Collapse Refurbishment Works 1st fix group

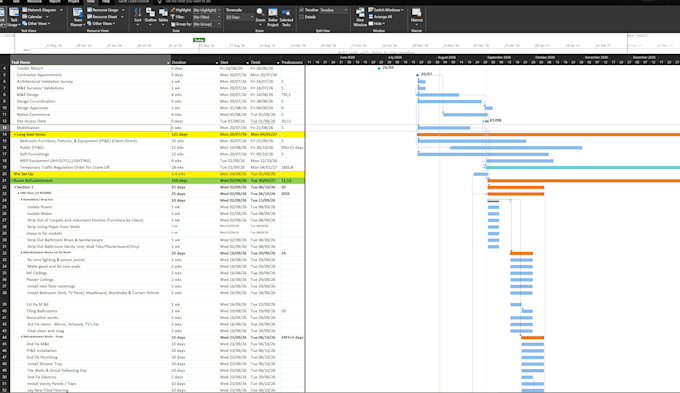(x=21, y=252)
